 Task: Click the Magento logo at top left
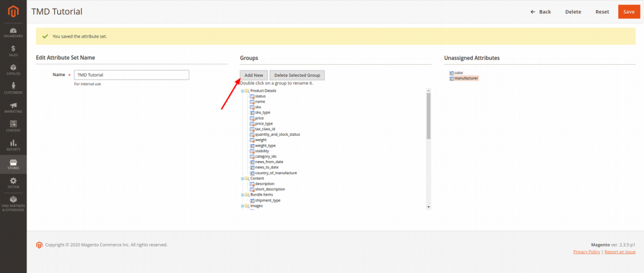point(13,11)
